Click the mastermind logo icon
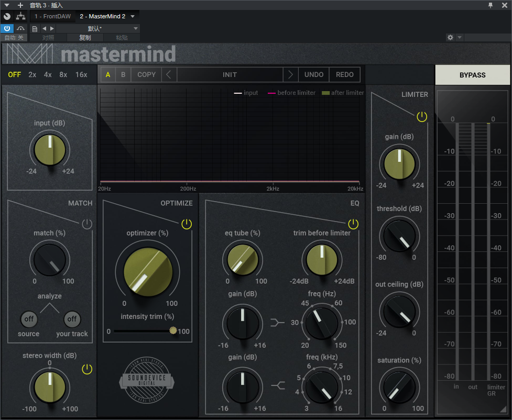512x420 pixels. pyautogui.click(x=30, y=53)
